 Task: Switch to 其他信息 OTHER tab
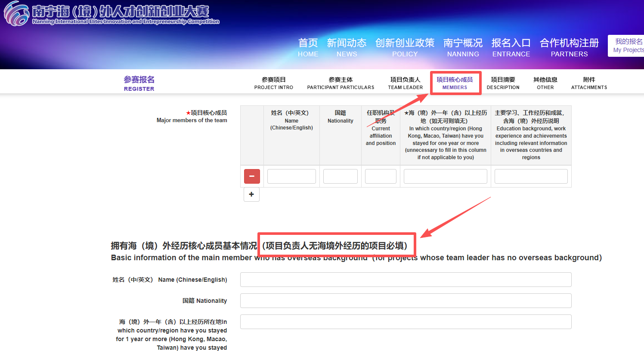click(545, 83)
